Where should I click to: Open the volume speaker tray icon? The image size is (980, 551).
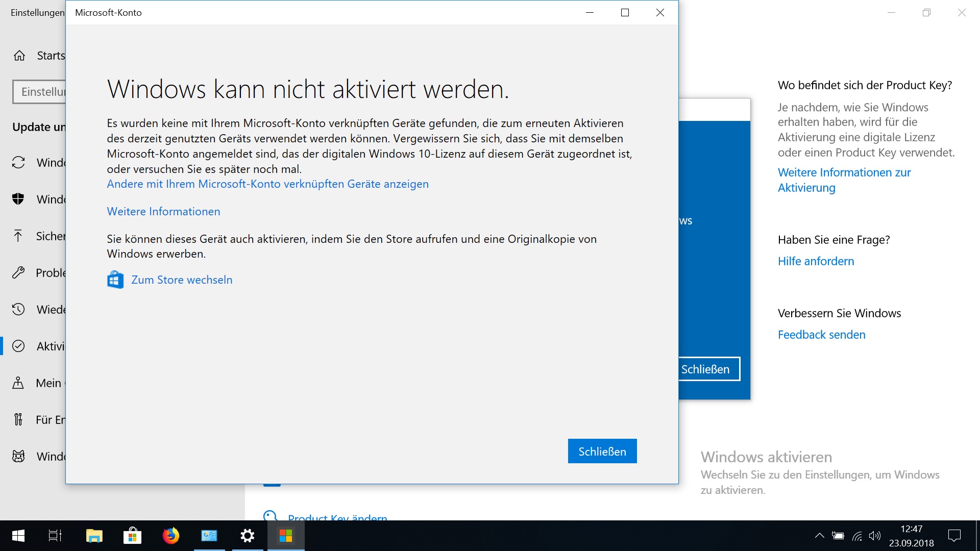click(x=875, y=536)
